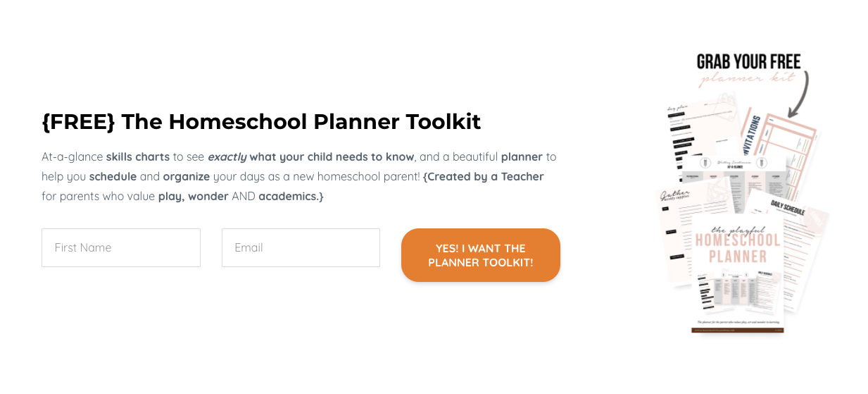The image size is (868, 394).
Task: Click the Email input field
Action: click(x=301, y=247)
